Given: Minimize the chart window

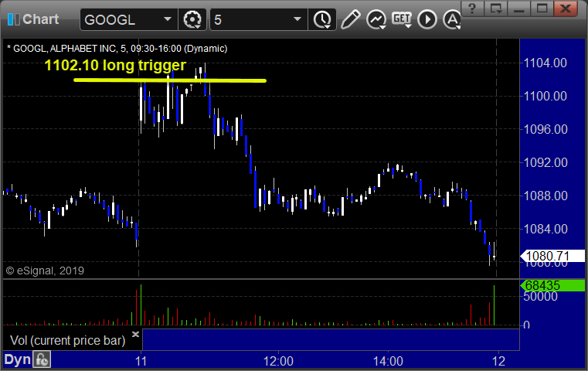Looking at the screenshot, I should pos(519,9).
